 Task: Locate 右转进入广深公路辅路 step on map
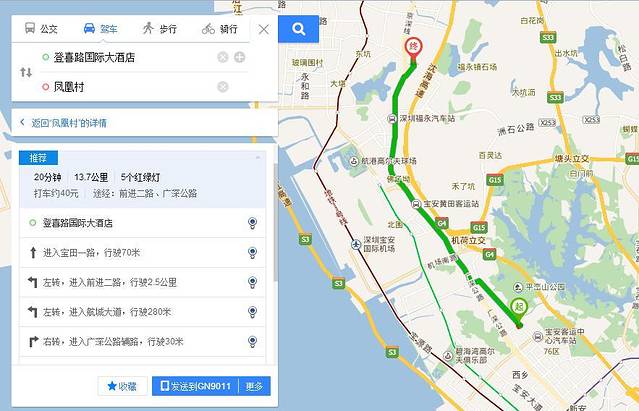pos(252,341)
